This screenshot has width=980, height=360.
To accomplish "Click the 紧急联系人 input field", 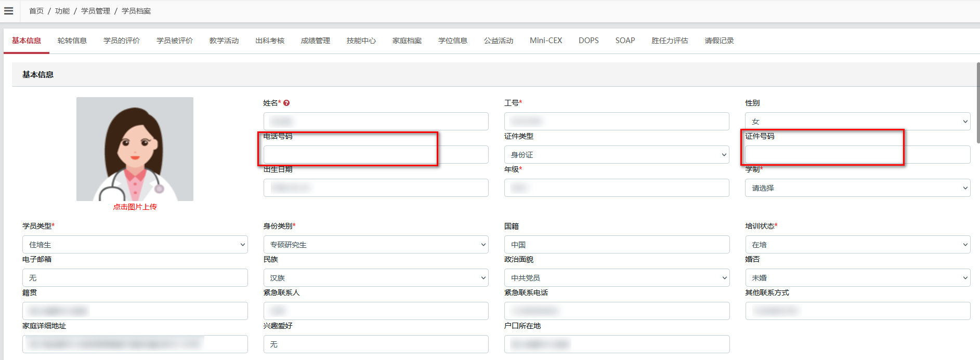I will click(376, 311).
